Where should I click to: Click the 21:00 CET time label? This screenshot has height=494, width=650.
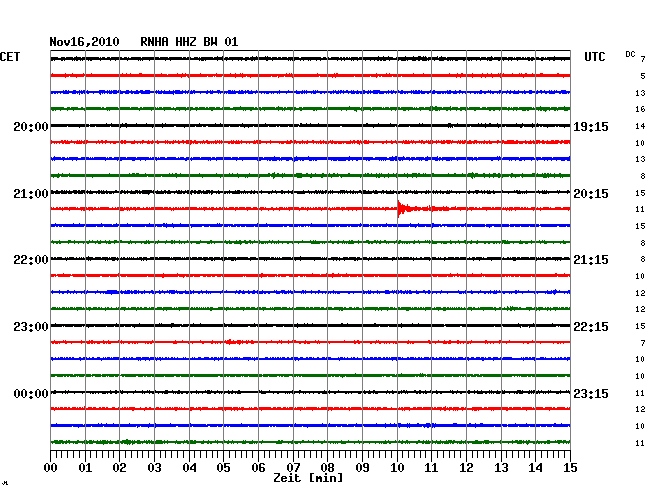pyautogui.click(x=31, y=193)
